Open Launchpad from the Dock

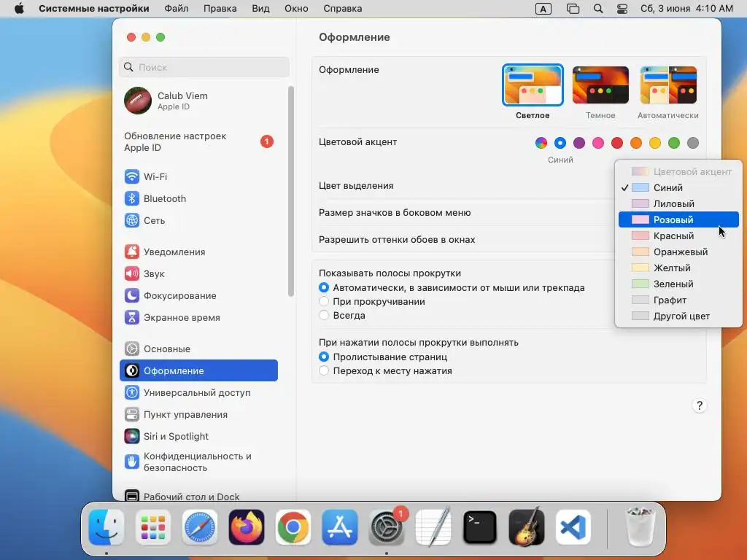[x=153, y=527]
